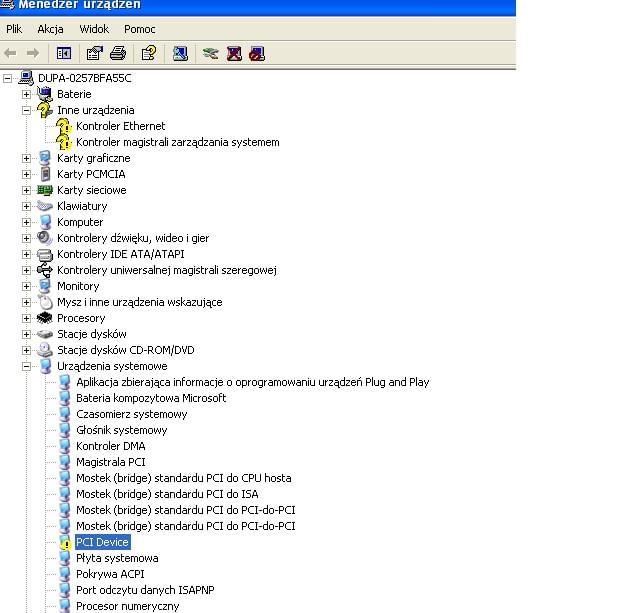Click the CD-ROM/DVD drive icon
Image resolution: width=640 pixels, height=613 pixels.
tap(45, 350)
